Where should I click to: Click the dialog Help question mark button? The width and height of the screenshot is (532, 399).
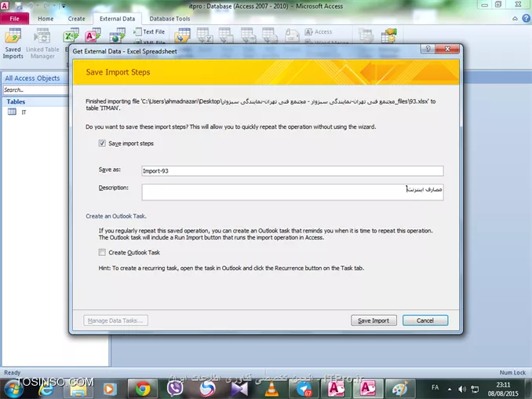tap(428, 49)
